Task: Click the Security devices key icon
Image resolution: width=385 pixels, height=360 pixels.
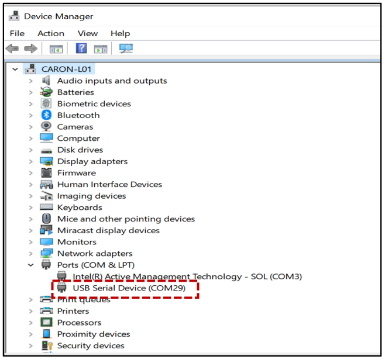Action: click(x=47, y=345)
